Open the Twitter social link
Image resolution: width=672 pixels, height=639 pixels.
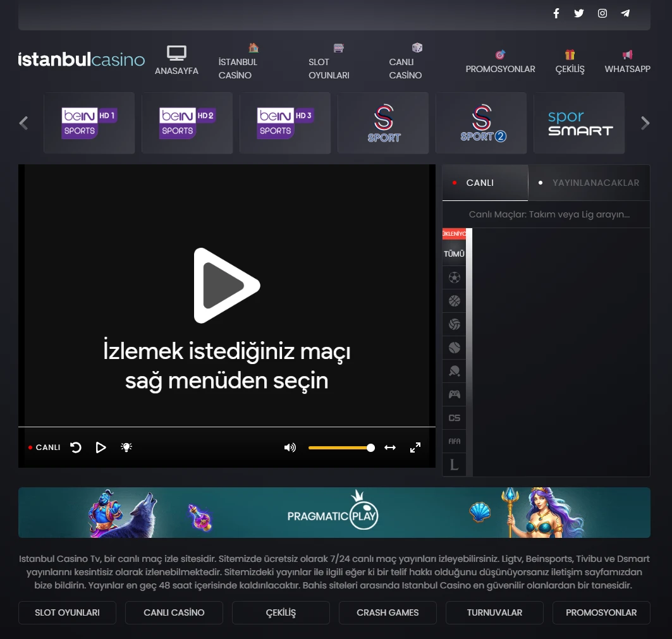coord(579,13)
